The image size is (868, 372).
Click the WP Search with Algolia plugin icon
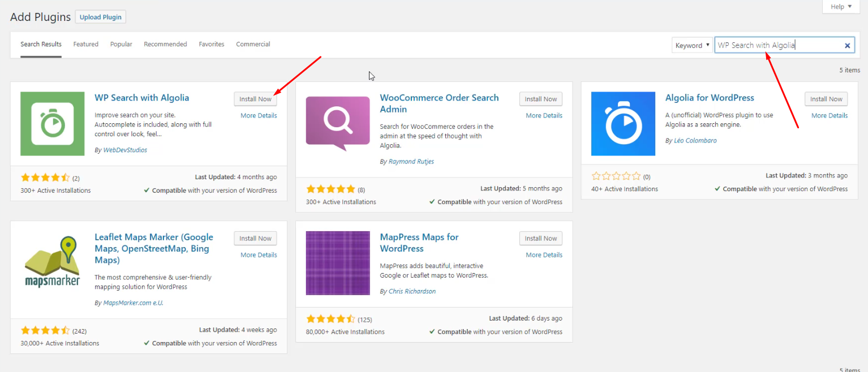52,124
